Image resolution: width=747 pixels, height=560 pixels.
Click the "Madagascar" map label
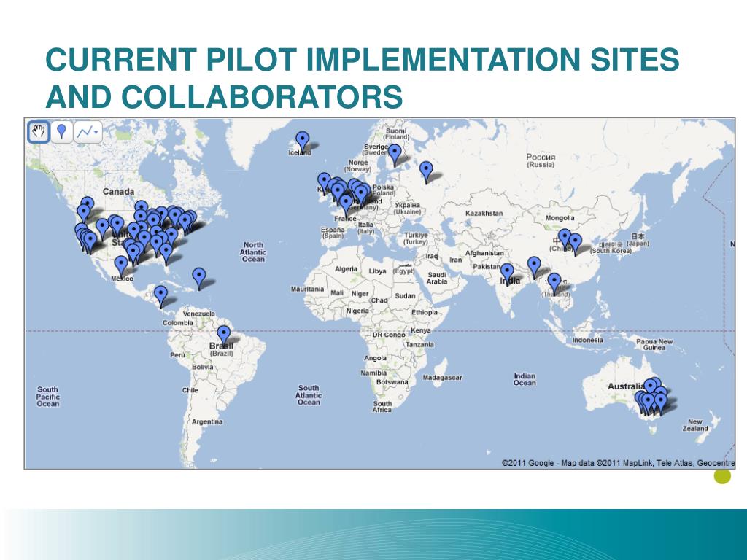[442, 378]
